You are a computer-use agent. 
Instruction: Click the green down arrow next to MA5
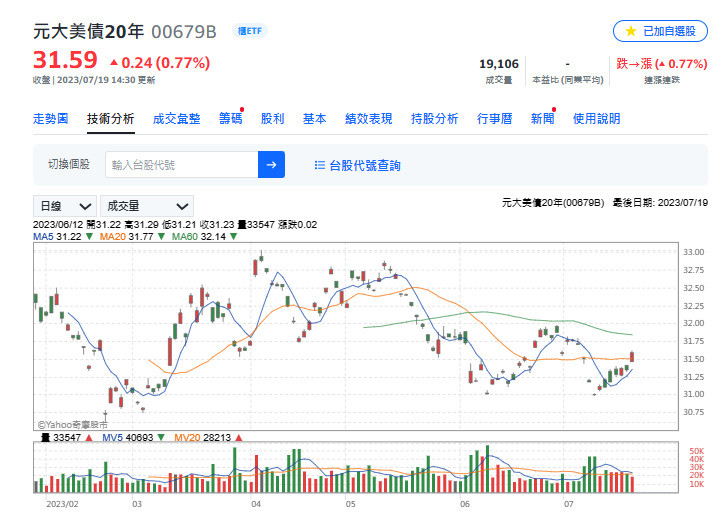[x=89, y=237]
